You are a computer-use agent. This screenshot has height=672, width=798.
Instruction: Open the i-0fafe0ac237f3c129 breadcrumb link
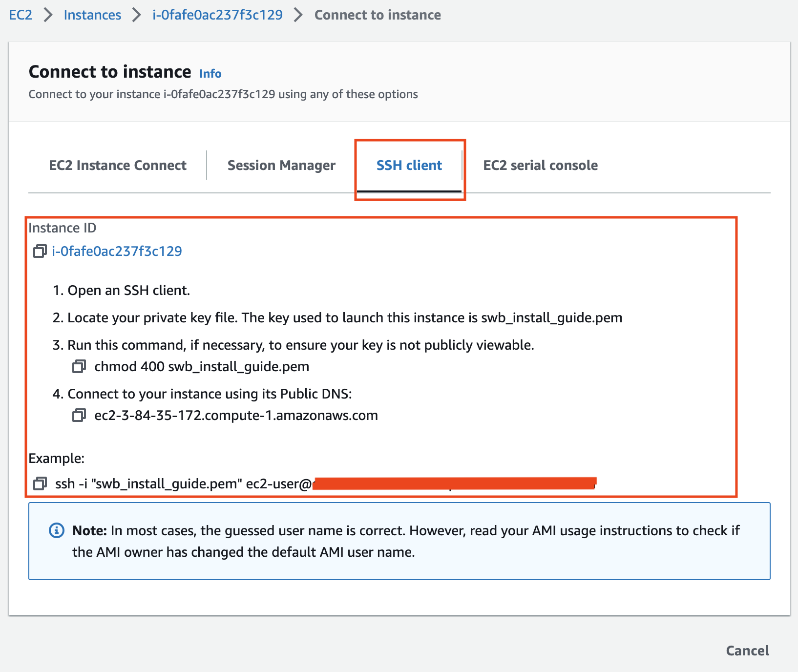click(217, 15)
